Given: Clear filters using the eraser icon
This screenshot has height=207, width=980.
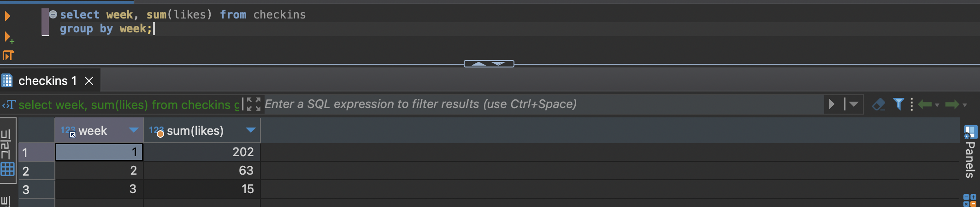Looking at the screenshot, I should coord(879,104).
